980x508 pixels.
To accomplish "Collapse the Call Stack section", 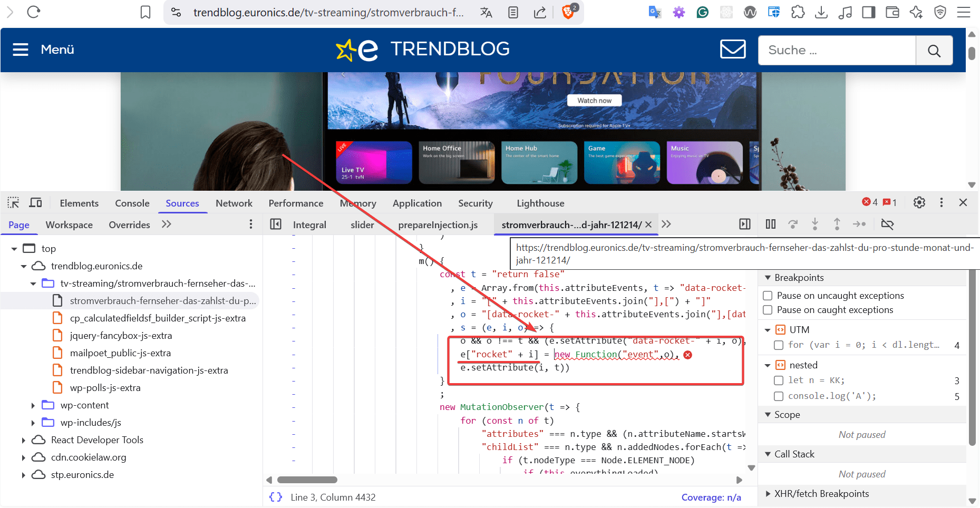I will [x=768, y=454].
